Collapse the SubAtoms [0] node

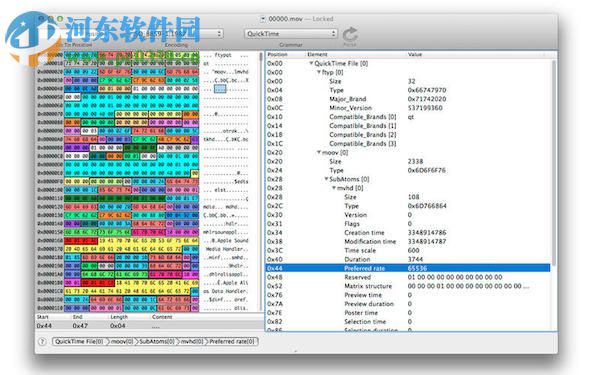(x=326, y=179)
